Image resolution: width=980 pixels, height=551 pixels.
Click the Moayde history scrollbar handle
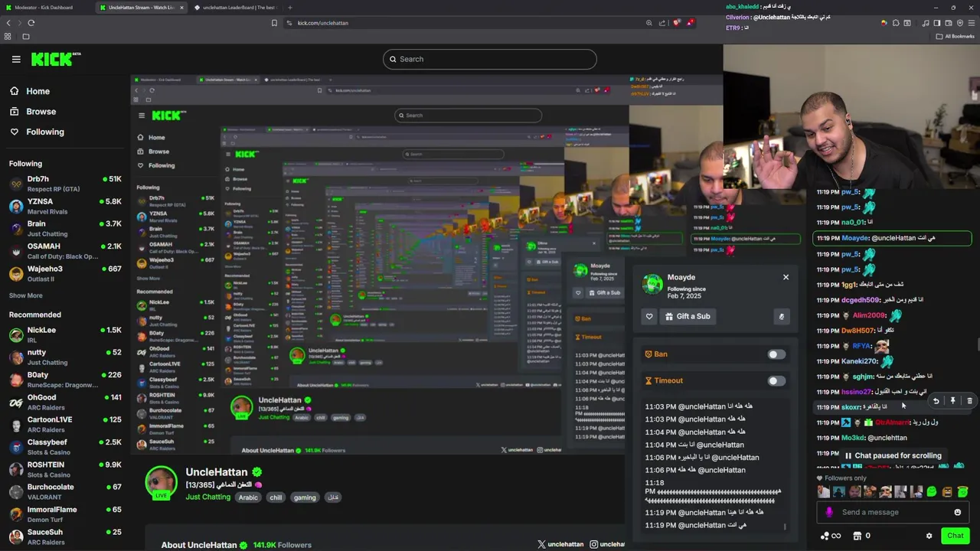785,527
